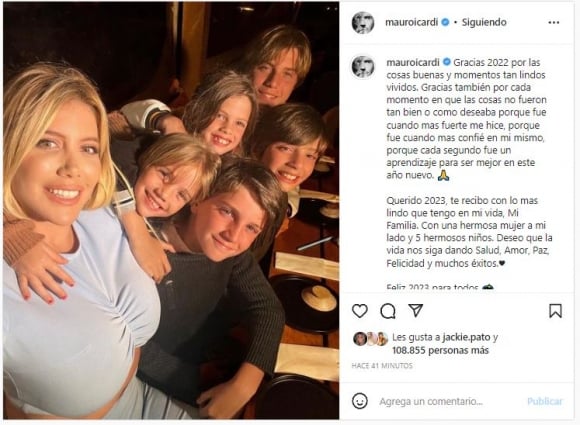Screen dimensions: 580x425
Task: Share post with paper plane icon
Action: pos(416,310)
